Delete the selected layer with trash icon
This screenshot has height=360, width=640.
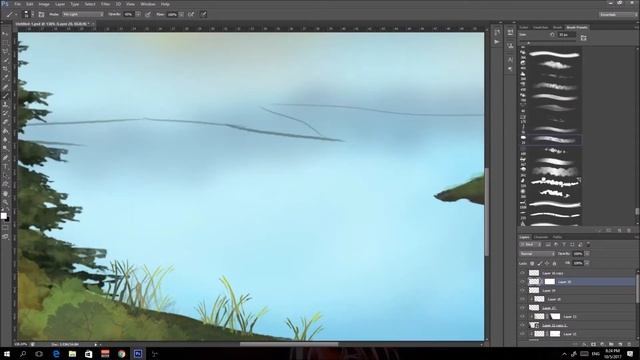pyautogui.click(x=629, y=344)
